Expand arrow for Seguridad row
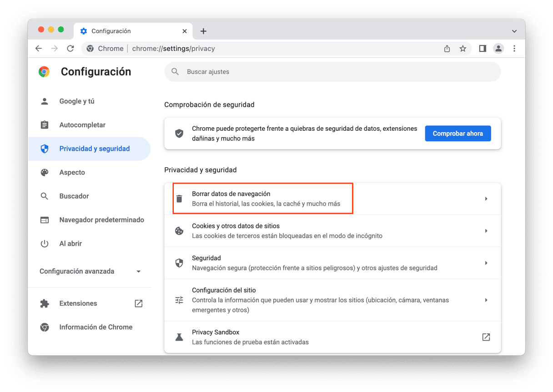The height and width of the screenshot is (392, 553). [486, 263]
